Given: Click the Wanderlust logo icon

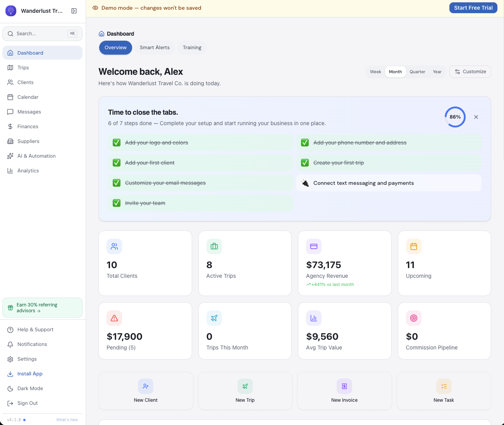Looking at the screenshot, I should tap(11, 11).
